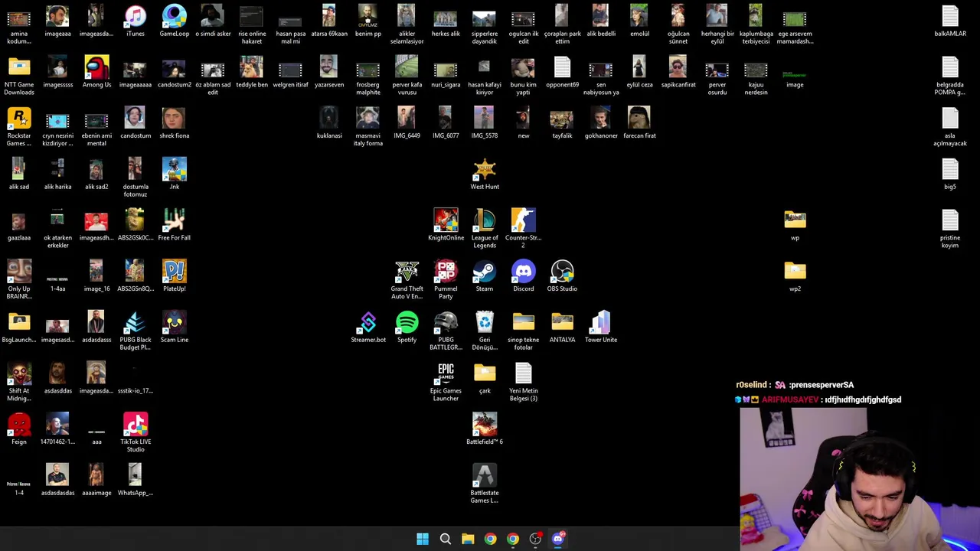
Task: Launch GameLoop from the desktop
Action: coord(174,21)
